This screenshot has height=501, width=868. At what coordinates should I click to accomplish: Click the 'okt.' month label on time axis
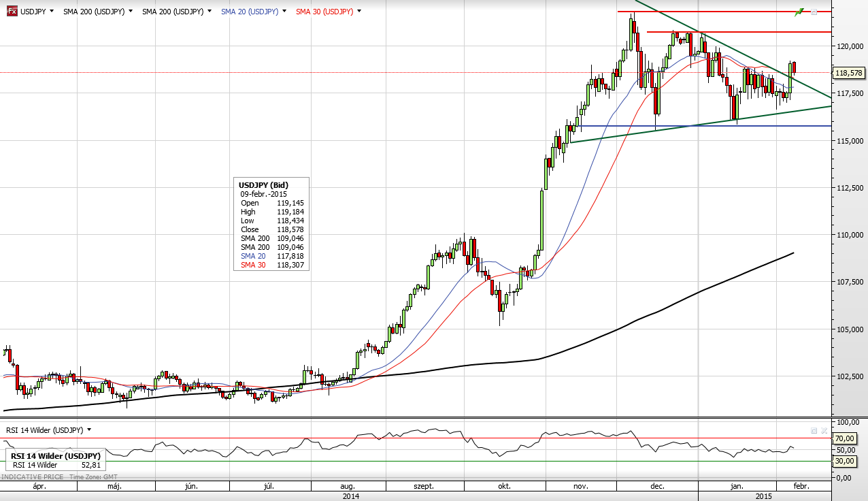tap(504, 487)
